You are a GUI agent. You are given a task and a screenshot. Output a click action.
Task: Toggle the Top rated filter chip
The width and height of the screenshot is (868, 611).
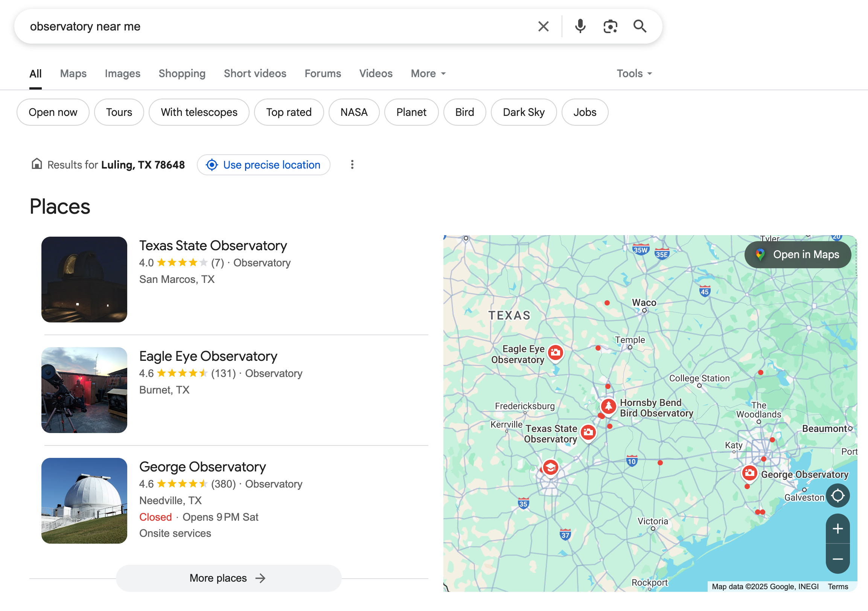click(x=289, y=112)
